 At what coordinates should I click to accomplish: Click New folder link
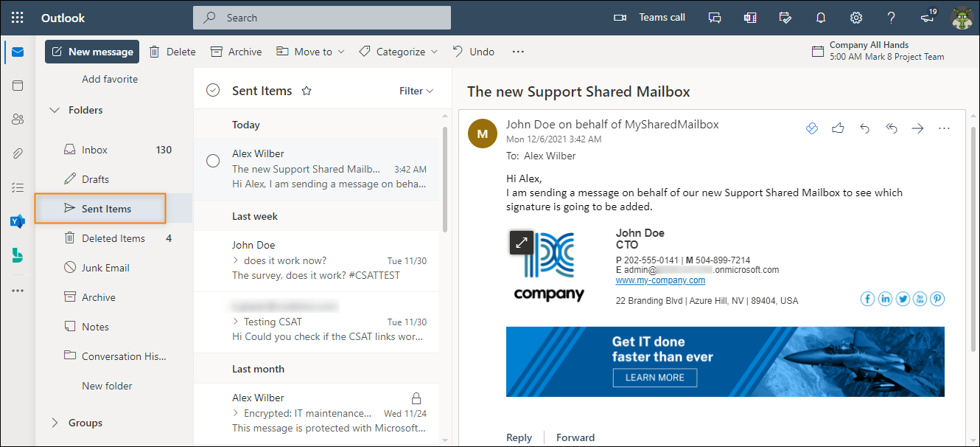[x=107, y=386]
